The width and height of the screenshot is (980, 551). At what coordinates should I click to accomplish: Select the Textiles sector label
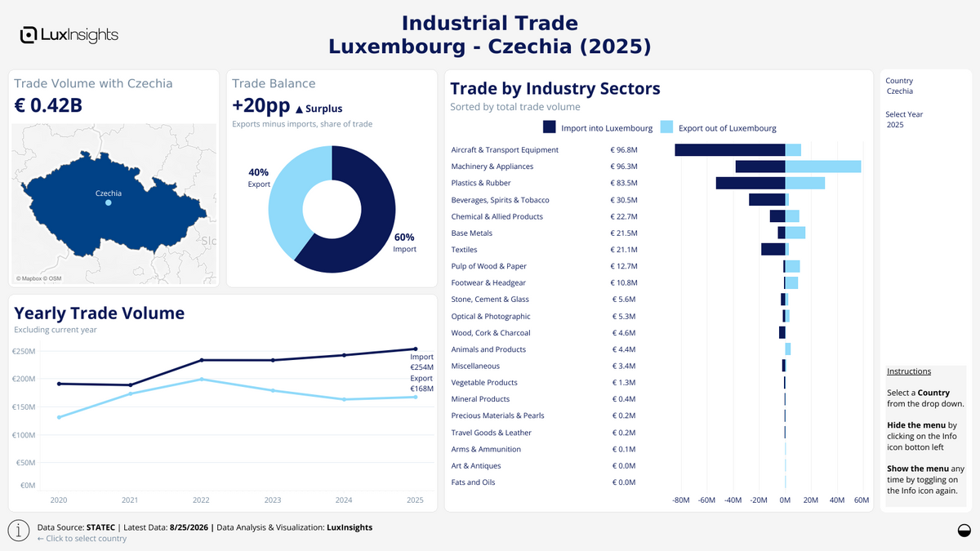tap(464, 250)
